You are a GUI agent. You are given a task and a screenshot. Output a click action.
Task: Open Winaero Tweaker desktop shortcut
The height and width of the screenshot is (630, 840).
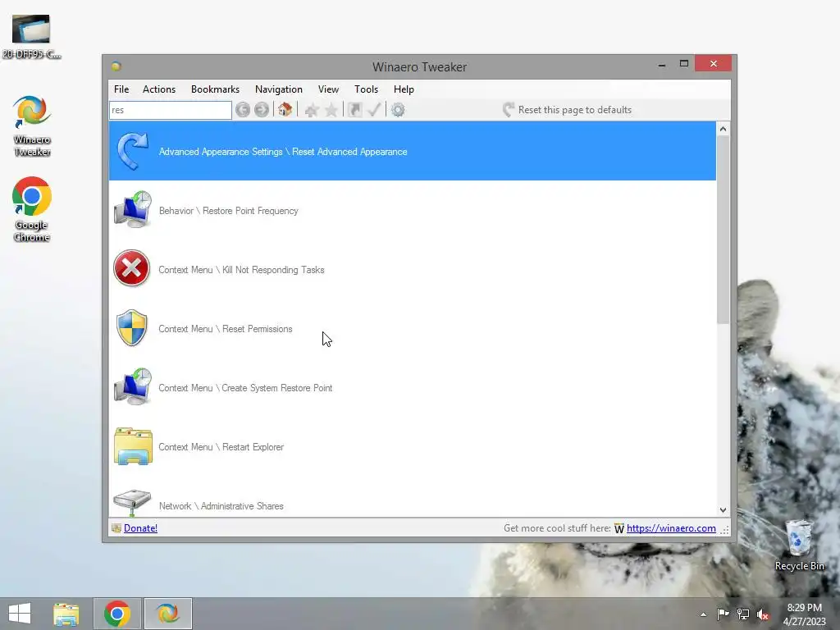click(32, 126)
